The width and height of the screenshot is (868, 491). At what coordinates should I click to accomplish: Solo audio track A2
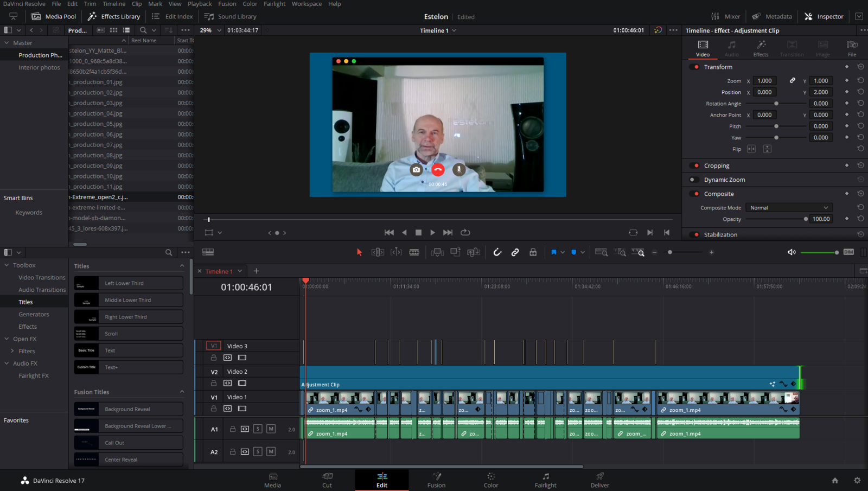pyautogui.click(x=258, y=451)
